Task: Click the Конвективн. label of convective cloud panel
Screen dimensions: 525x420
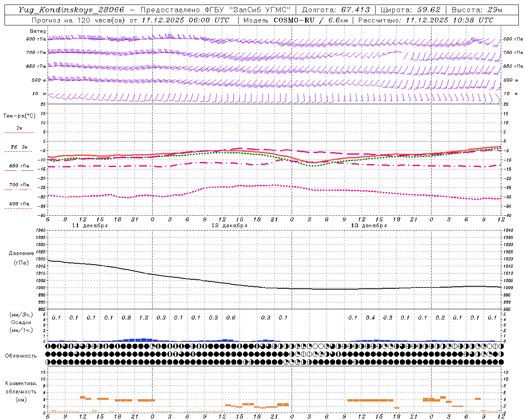Action: pyautogui.click(x=21, y=383)
